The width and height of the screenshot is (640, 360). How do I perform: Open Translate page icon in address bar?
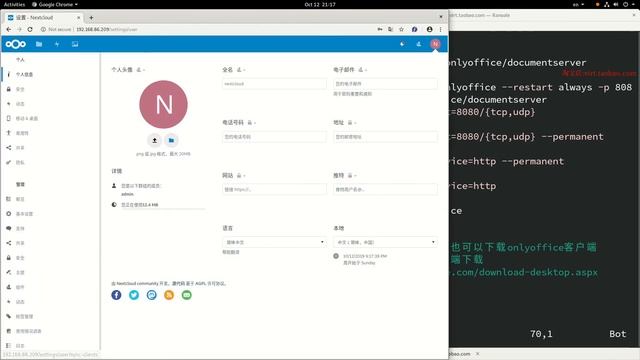391,29
